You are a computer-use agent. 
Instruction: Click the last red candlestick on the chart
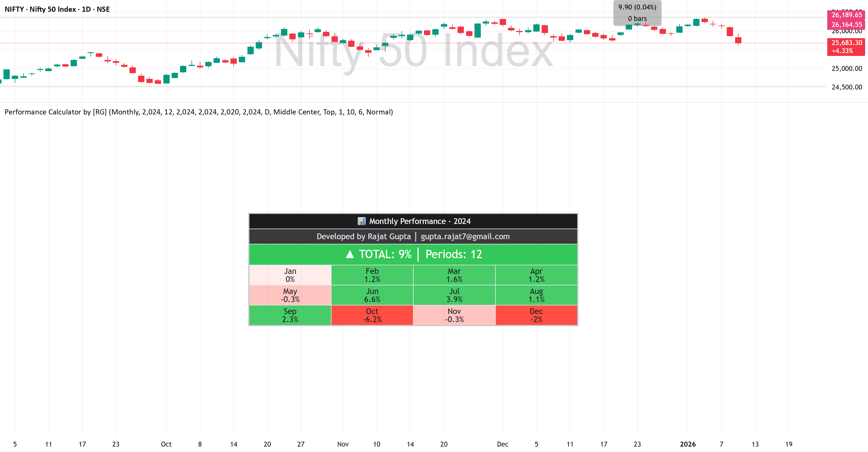[738, 40]
